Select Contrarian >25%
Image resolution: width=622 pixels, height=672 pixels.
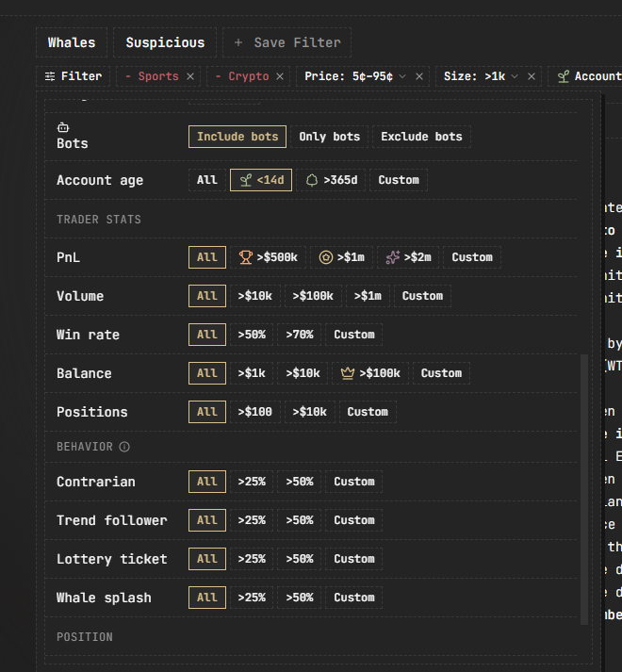[x=252, y=482]
